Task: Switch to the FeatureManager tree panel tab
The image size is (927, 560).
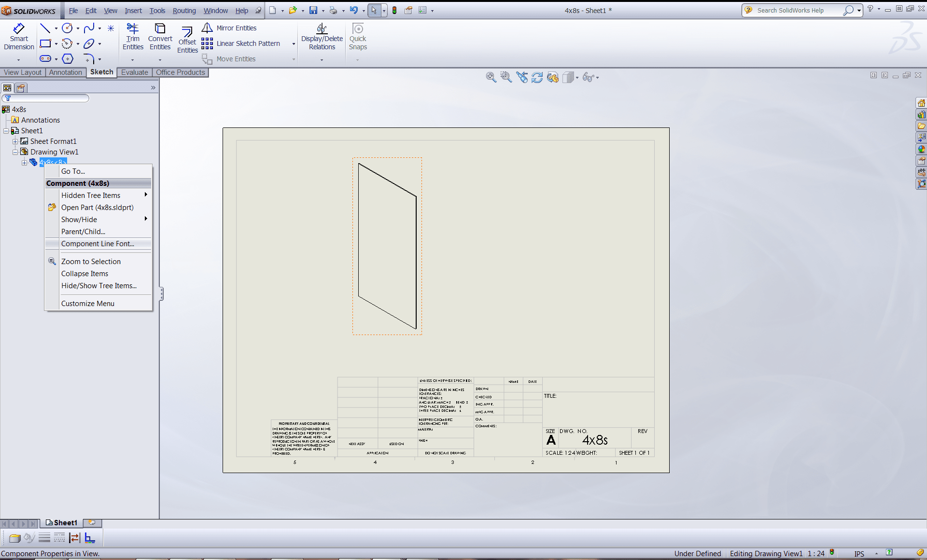Action: (7, 88)
